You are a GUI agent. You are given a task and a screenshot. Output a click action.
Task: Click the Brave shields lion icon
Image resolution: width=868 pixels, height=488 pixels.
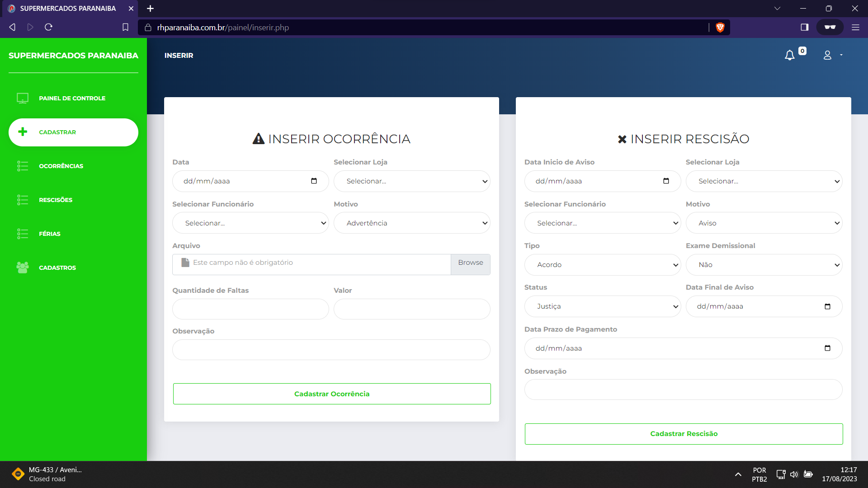click(x=720, y=28)
